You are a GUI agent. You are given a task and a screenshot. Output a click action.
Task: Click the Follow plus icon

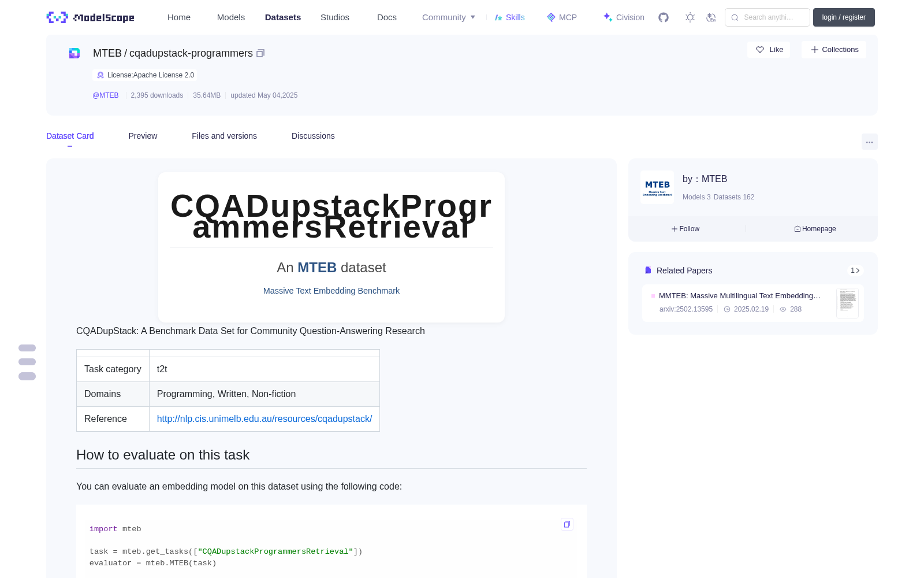[675, 229]
